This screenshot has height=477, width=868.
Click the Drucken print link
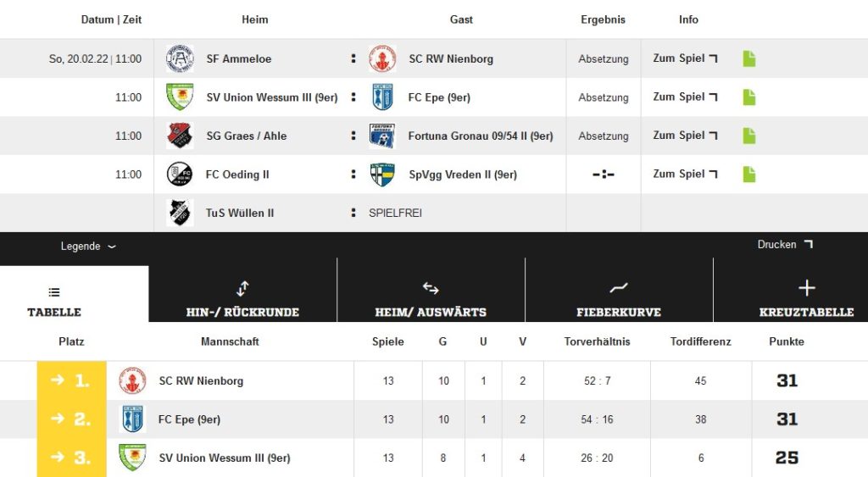(x=785, y=245)
